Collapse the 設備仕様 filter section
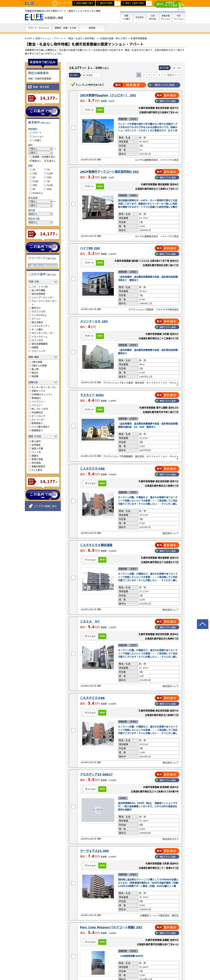210x980 pixels. [43, 382]
